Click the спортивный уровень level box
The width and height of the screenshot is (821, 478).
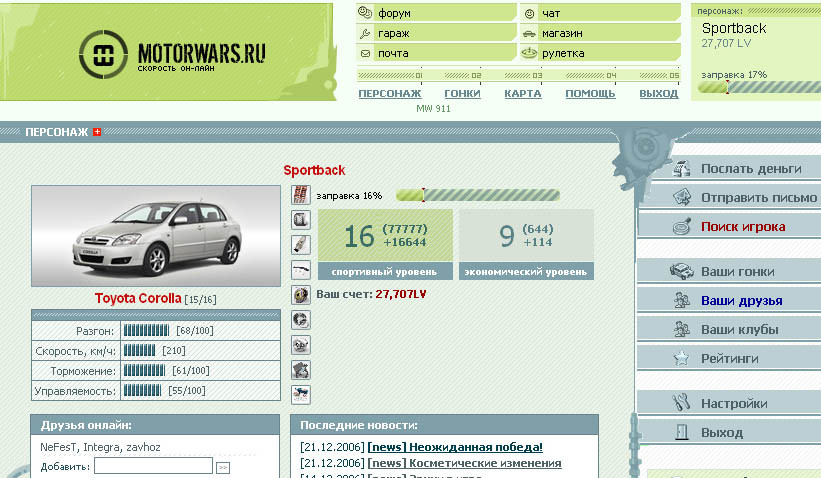pyautogui.click(x=385, y=244)
